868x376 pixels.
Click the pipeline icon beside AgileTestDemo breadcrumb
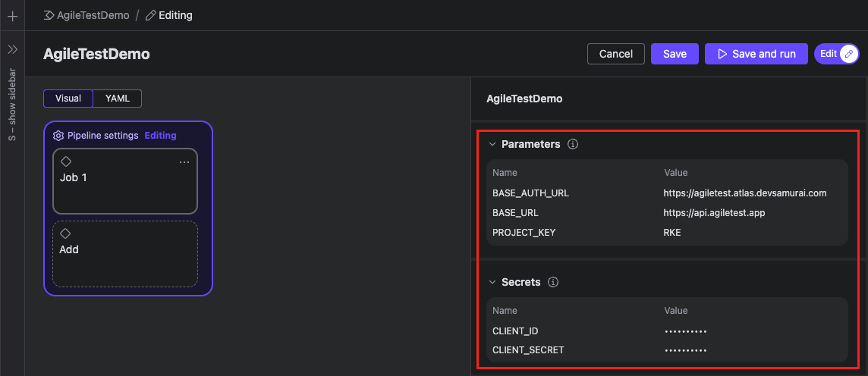(49, 15)
